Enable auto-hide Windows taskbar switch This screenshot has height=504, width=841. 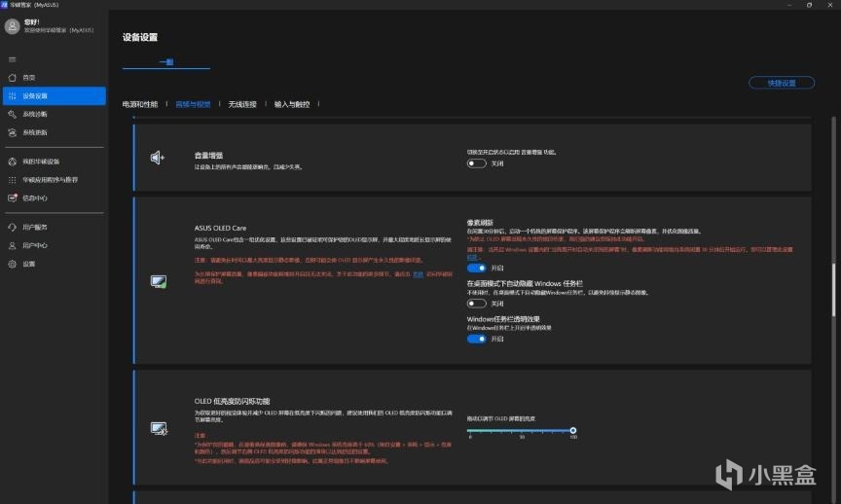(476, 304)
